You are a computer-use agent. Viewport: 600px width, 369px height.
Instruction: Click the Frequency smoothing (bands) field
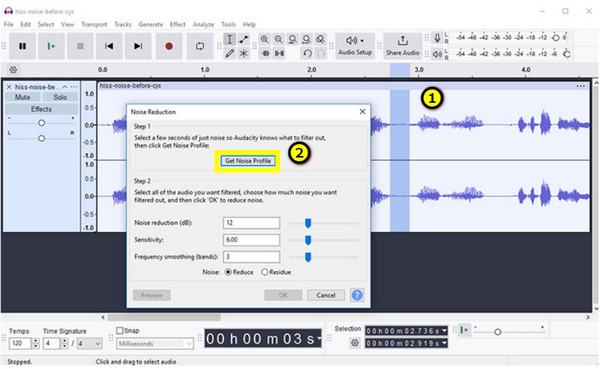coord(251,256)
